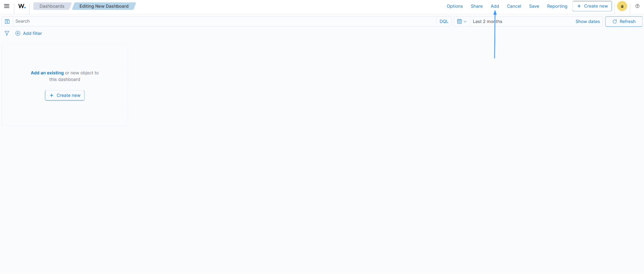The image size is (644, 274).
Task: Click Add filter link
Action: point(33,33)
